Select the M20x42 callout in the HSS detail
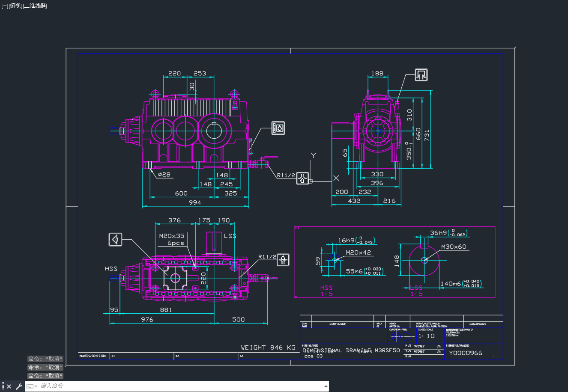This screenshot has width=568, height=392. 359,252
